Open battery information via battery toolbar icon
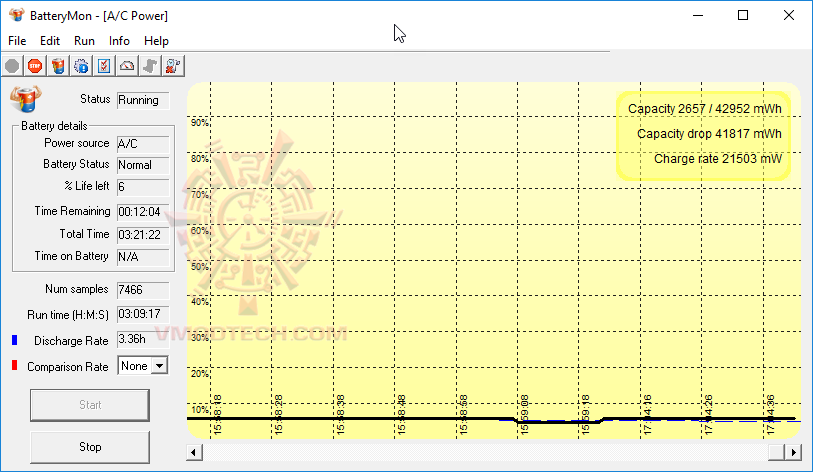Image resolution: width=813 pixels, height=472 pixels. [x=58, y=66]
